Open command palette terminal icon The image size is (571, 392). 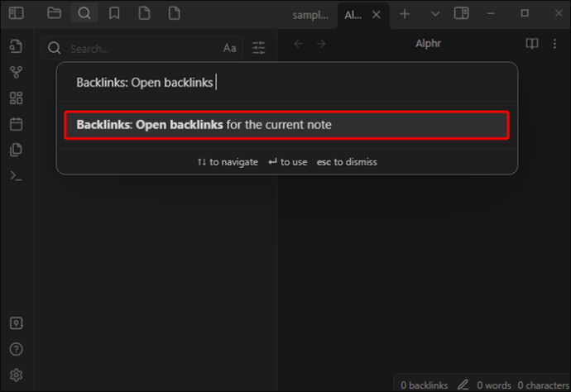click(x=16, y=176)
